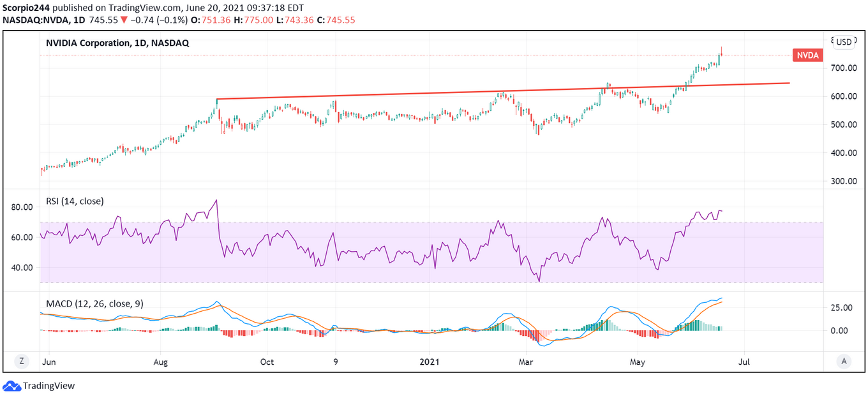Click the A auto-scale button at bottom right
Screen dimensions: 868x394
click(844, 361)
